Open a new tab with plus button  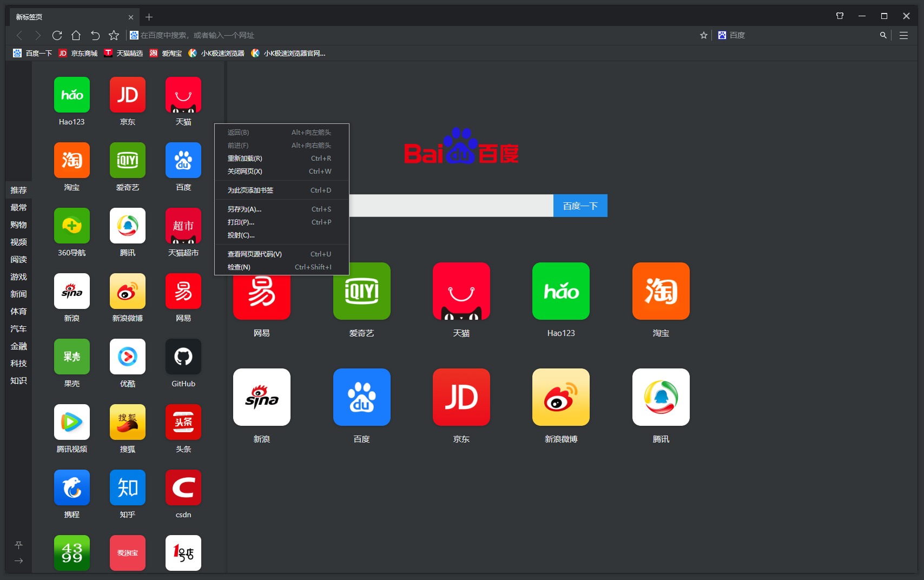click(149, 17)
